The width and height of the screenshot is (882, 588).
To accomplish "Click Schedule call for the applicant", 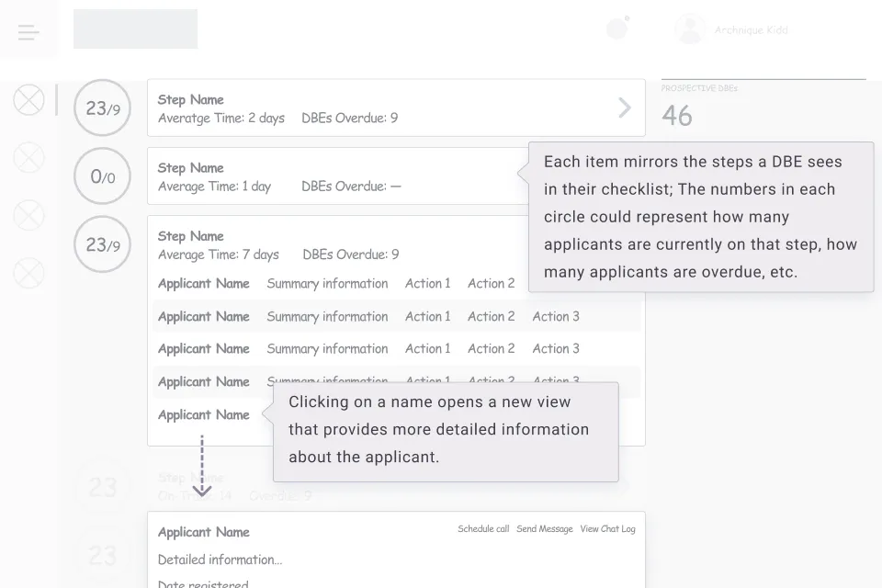I will tap(483, 528).
